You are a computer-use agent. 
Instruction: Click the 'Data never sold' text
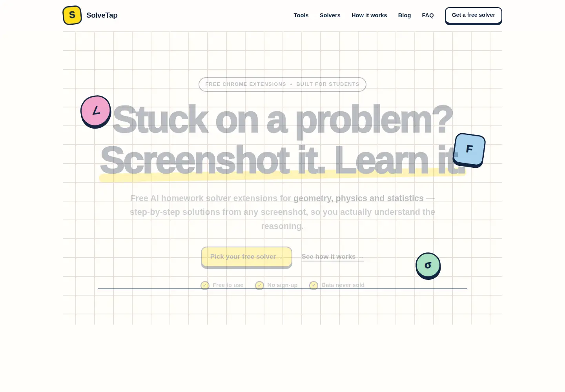click(x=343, y=285)
